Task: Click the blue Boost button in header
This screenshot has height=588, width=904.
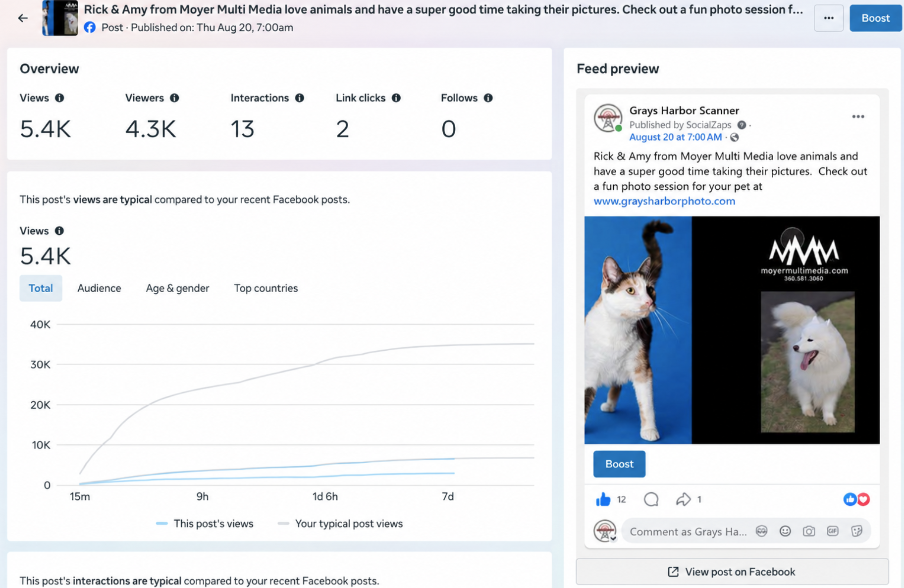Action: click(875, 18)
